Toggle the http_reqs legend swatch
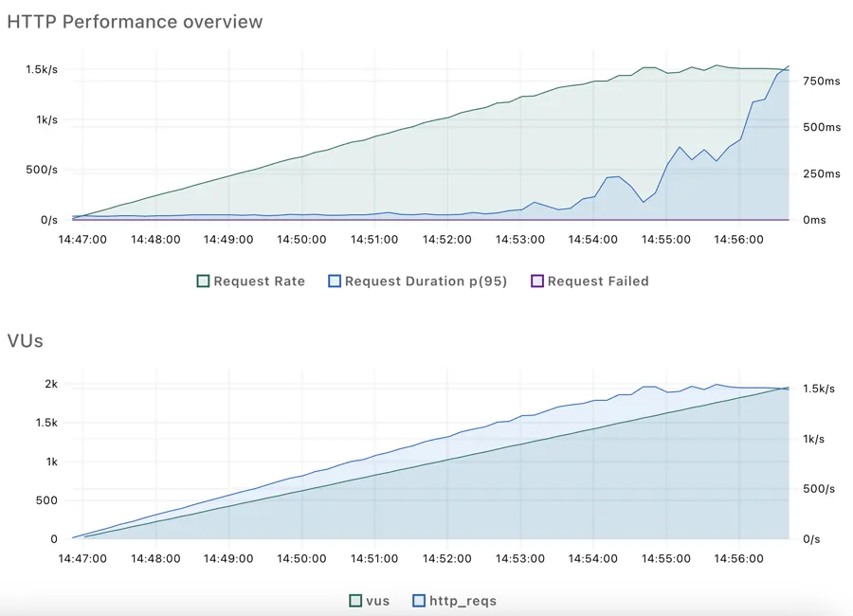 pos(419,601)
